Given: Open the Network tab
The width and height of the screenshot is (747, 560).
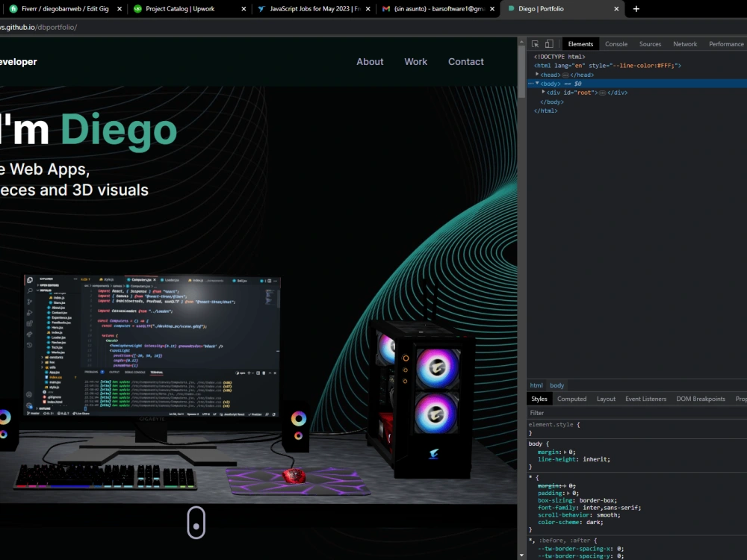Looking at the screenshot, I should [684, 44].
